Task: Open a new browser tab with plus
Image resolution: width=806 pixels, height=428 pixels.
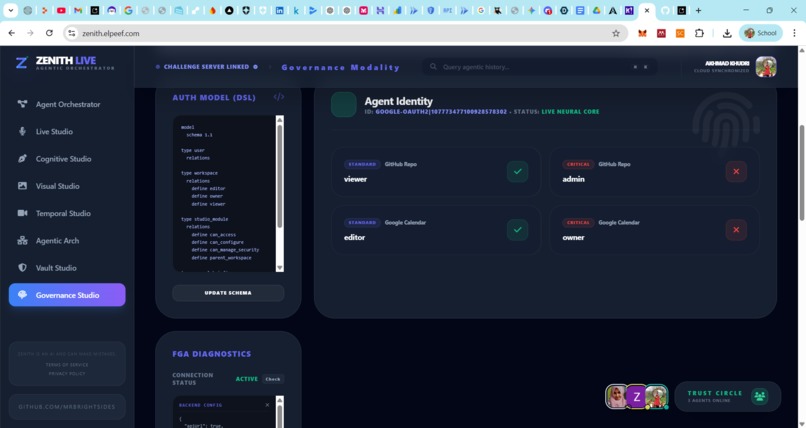Action: click(698, 10)
